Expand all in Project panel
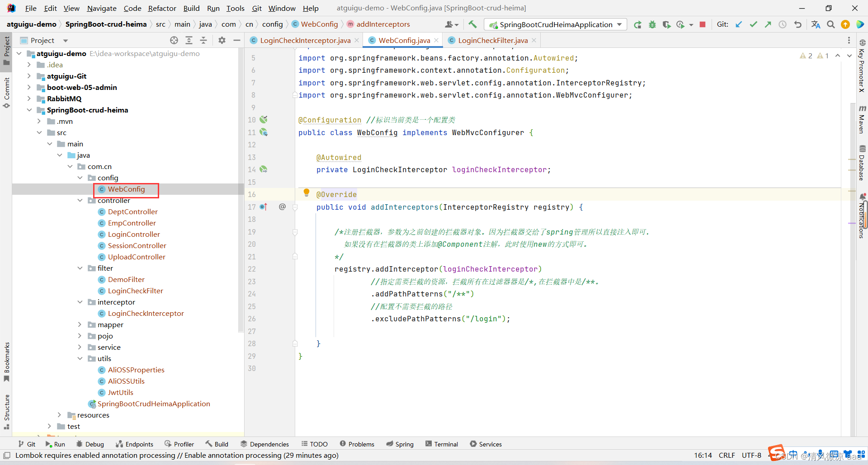This screenshot has width=868, height=465. click(189, 40)
